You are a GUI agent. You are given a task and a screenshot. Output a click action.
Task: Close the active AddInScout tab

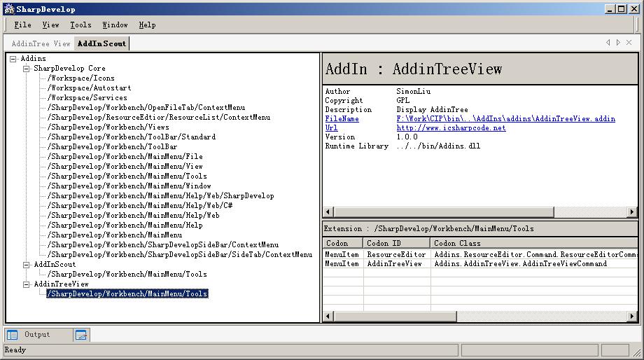[x=629, y=42]
